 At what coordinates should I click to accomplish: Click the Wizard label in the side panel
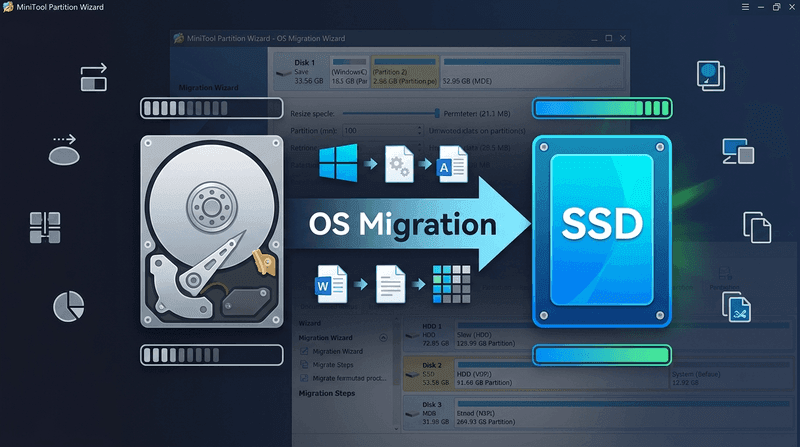(310, 323)
